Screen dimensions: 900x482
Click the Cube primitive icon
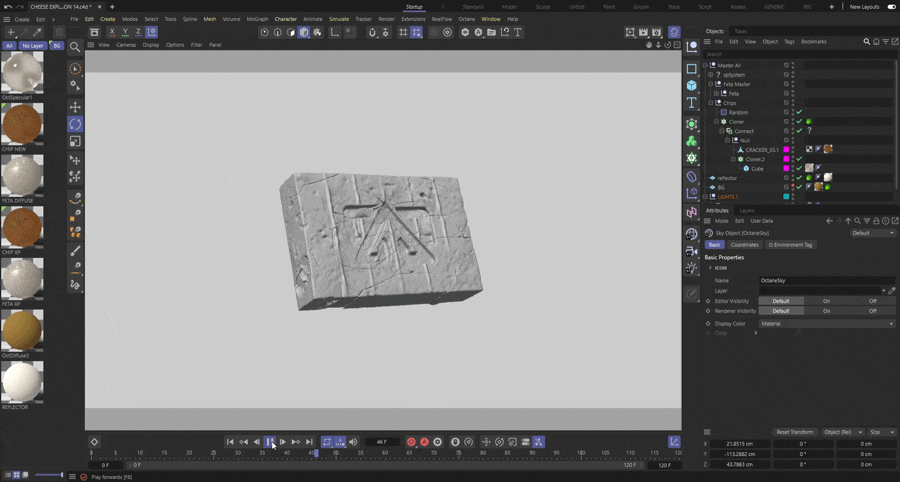692,86
